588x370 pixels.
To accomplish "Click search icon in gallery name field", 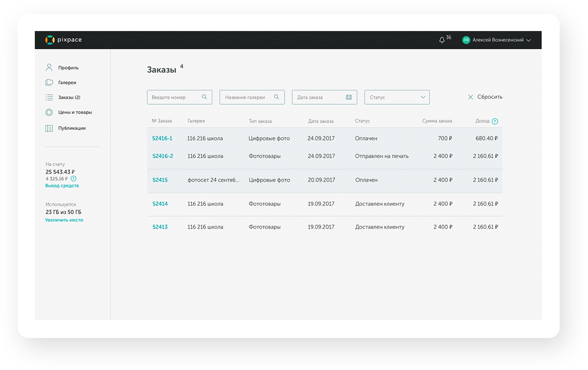I will tap(277, 97).
